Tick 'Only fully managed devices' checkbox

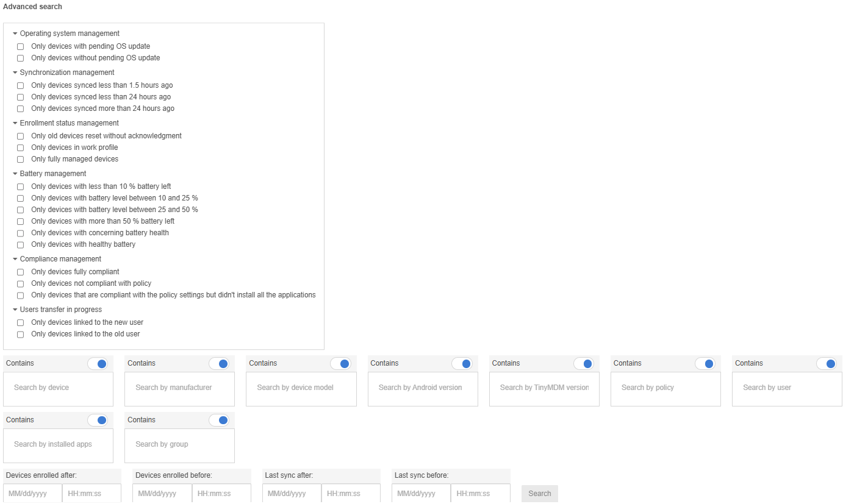20,159
